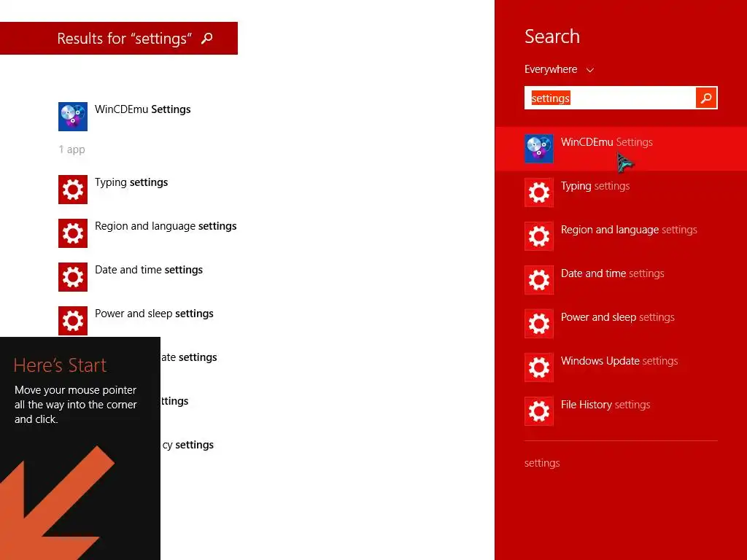Open WinCDEmu Settings icon in results list
Image resolution: width=747 pixels, height=560 pixels.
73,117
